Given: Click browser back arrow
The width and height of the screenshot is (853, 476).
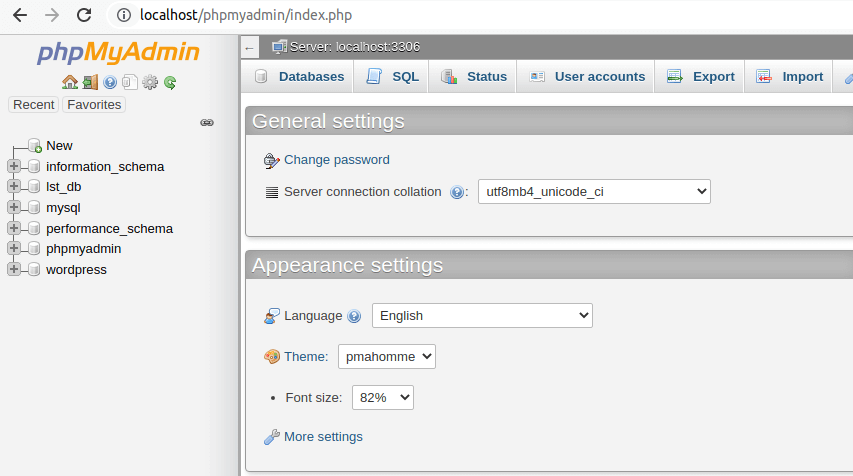Looking at the screenshot, I should pos(20,15).
